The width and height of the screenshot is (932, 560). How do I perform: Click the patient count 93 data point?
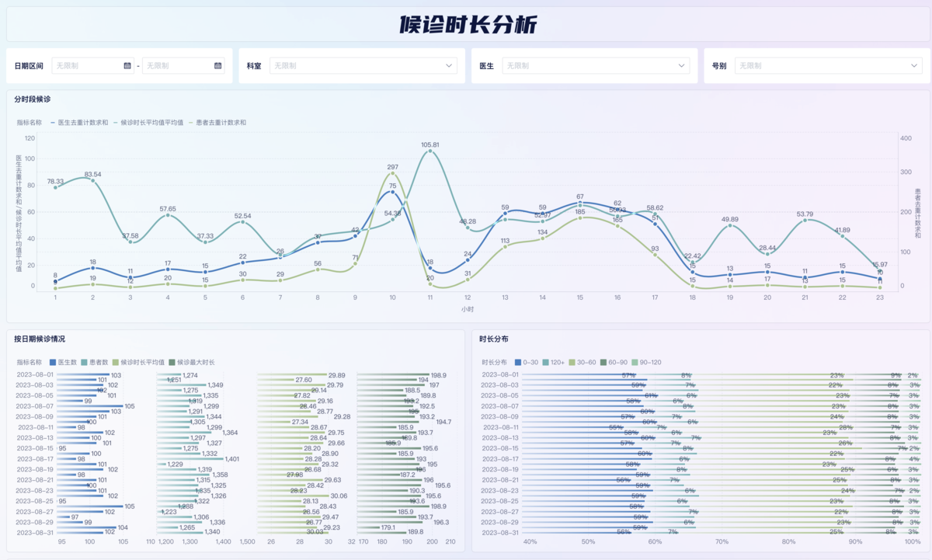click(655, 255)
